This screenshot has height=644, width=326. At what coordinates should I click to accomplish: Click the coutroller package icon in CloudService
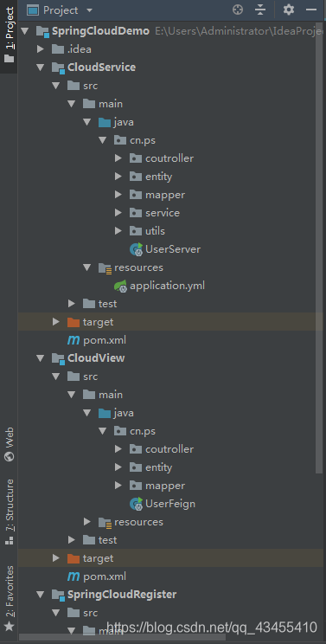(136, 158)
